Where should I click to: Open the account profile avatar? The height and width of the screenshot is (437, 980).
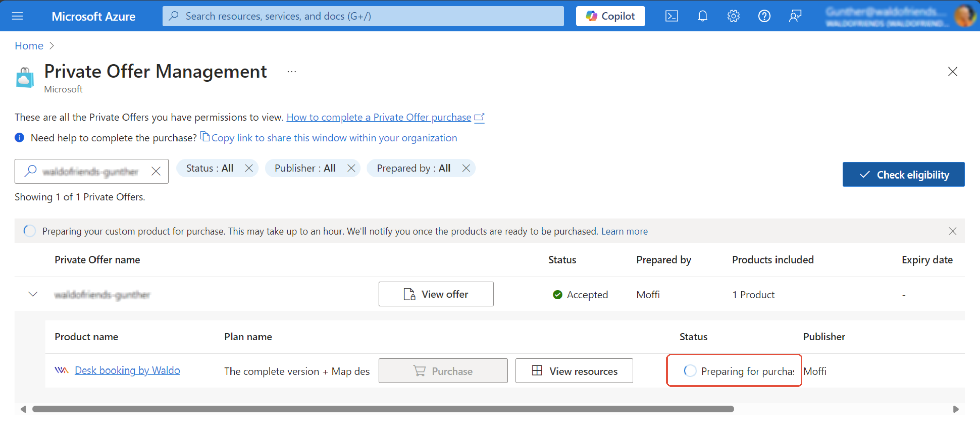click(x=965, y=16)
